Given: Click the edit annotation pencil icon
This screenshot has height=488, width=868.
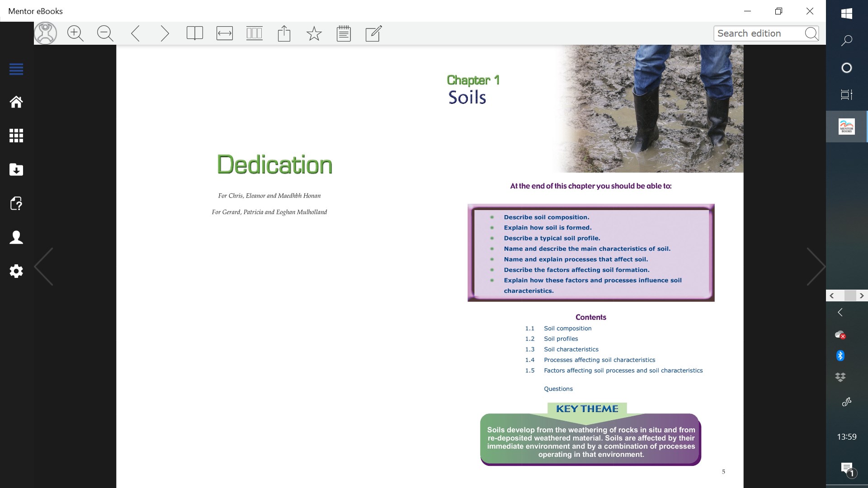Looking at the screenshot, I should [x=373, y=33].
